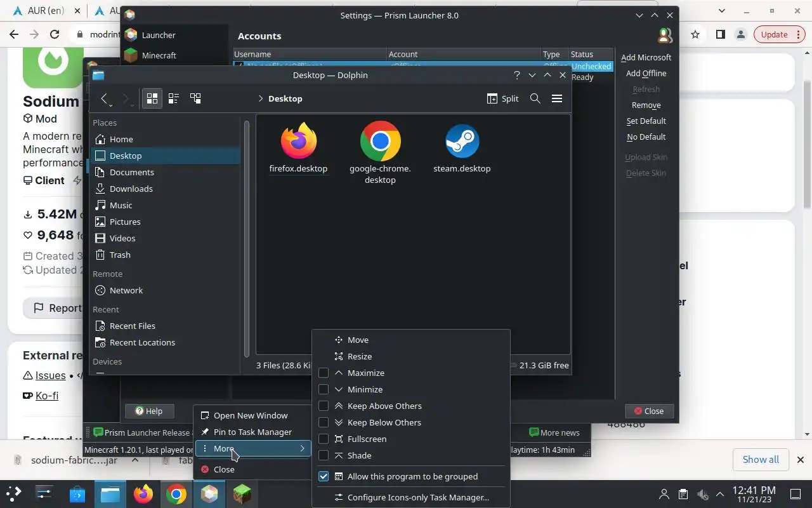The image size is (812, 508).
Task: Close the Prism Launcher settings dialog
Action: click(649, 411)
